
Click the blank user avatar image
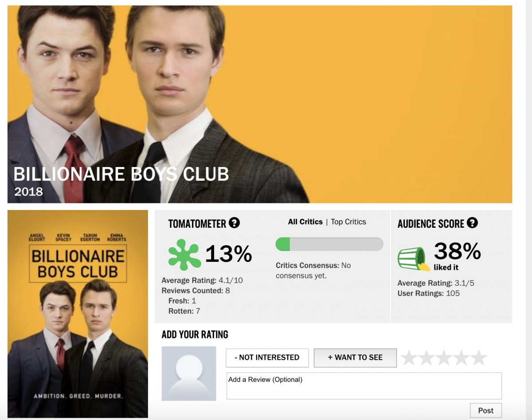pos(189,373)
